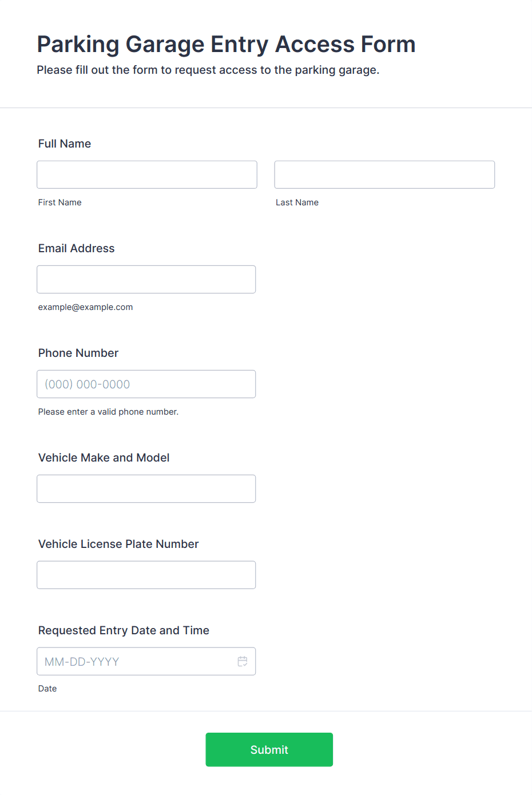Click the Last Name input field
Image resolution: width=532 pixels, height=795 pixels.
384,174
